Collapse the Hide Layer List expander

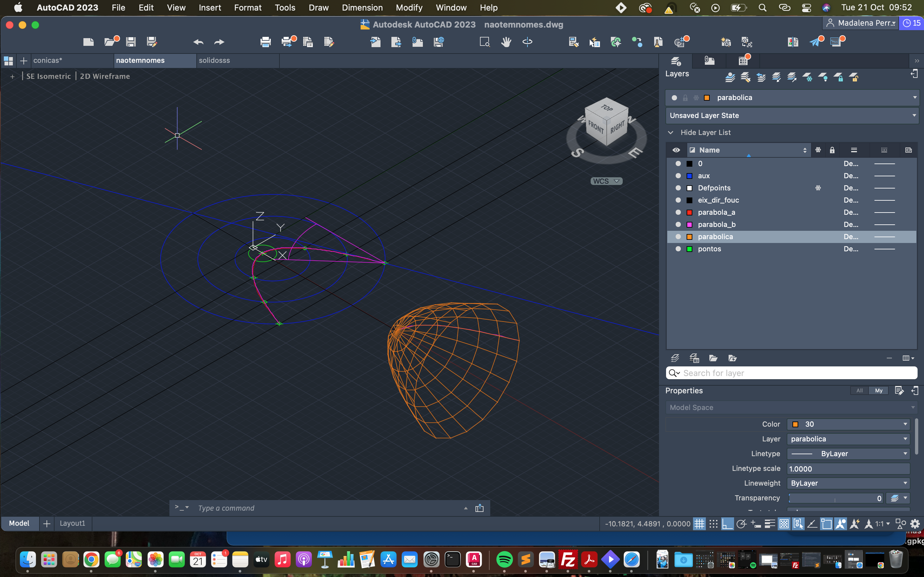click(x=671, y=132)
